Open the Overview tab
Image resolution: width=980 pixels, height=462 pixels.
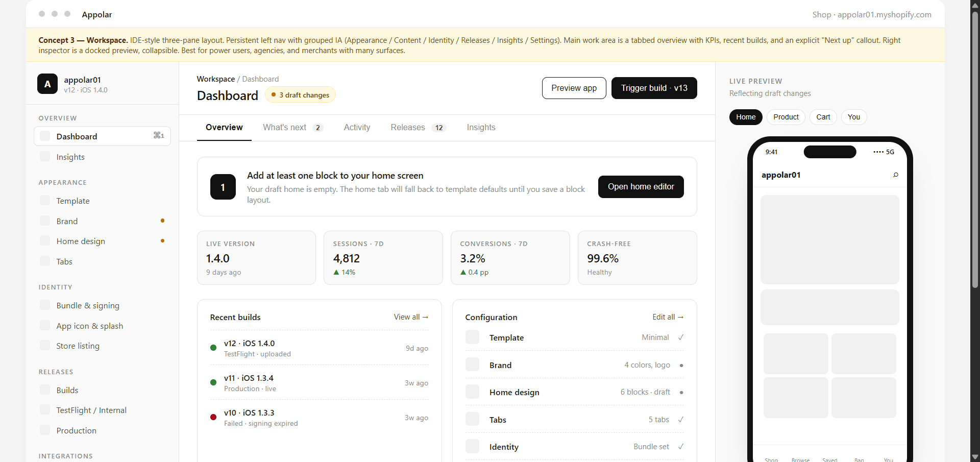click(224, 127)
